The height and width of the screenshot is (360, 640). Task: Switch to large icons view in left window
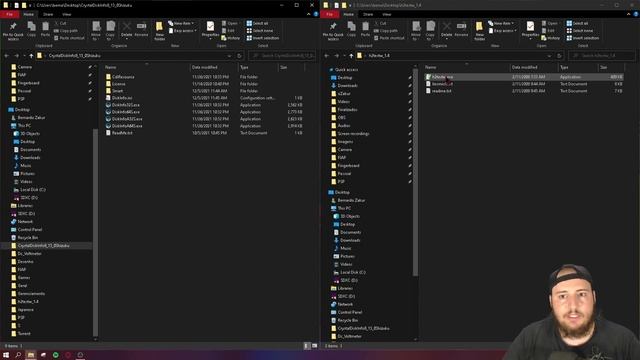(315, 346)
